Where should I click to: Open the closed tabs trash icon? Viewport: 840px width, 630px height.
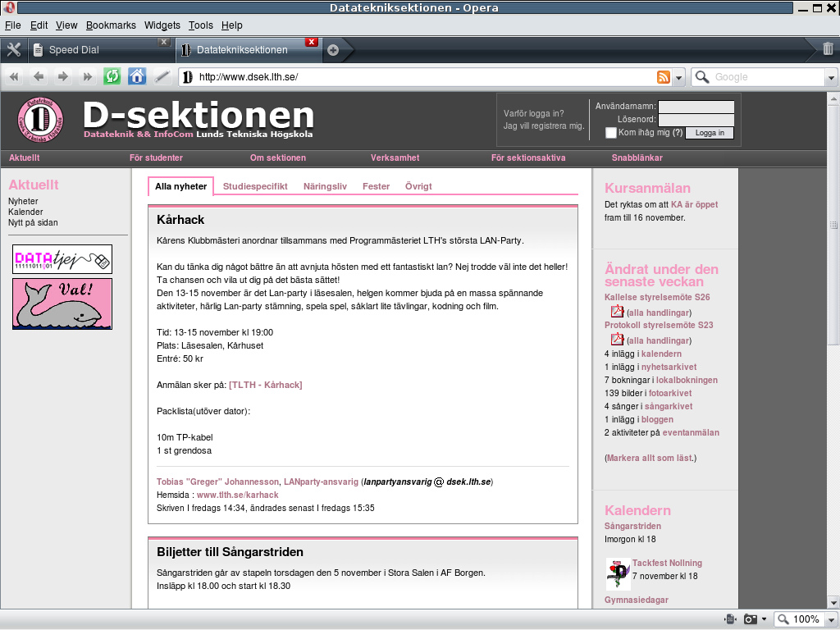(829, 49)
